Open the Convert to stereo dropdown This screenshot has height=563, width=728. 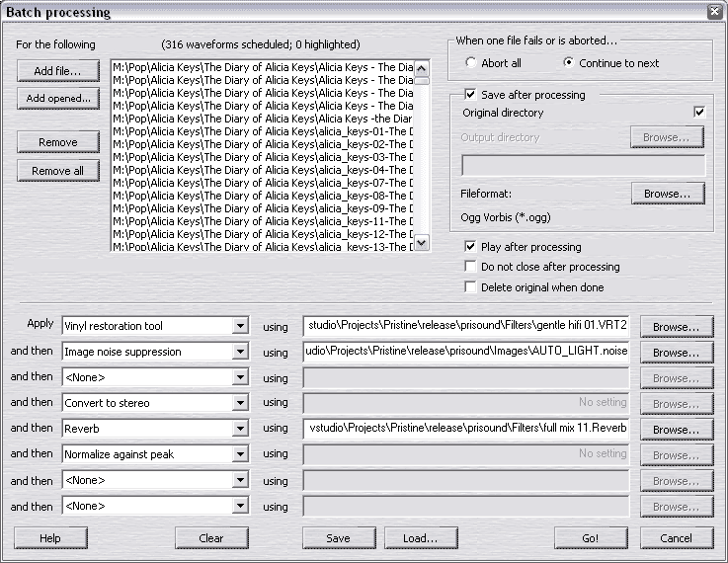tap(240, 403)
